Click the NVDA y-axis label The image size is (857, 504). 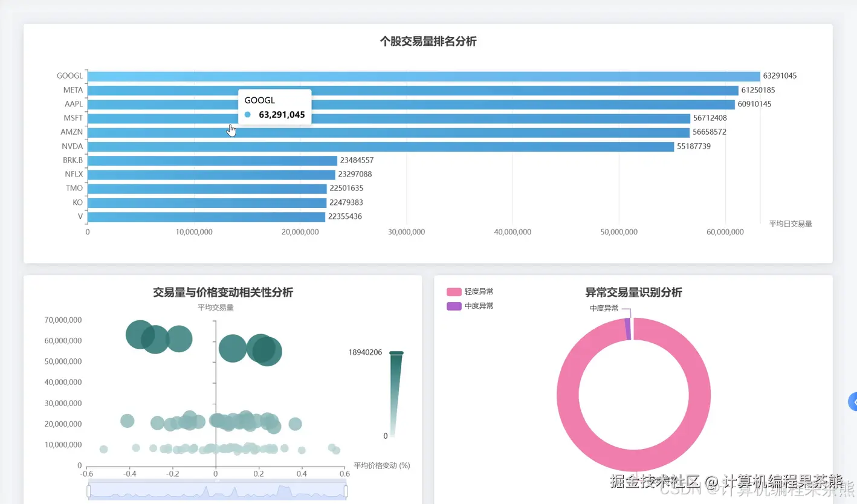click(x=73, y=146)
